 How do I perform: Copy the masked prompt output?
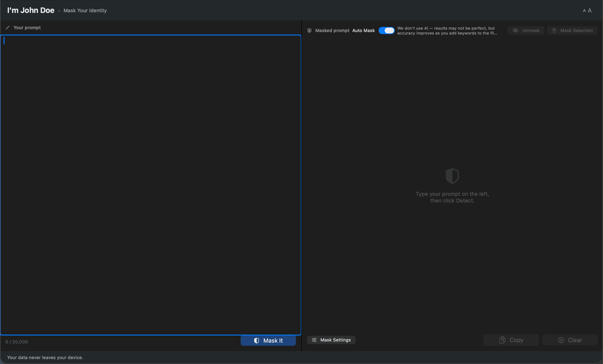pos(511,340)
